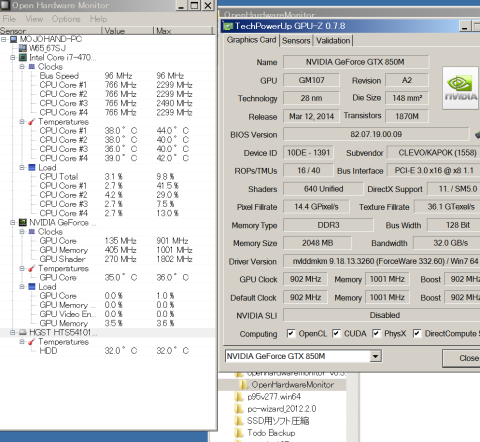
Task: Click the GPU Load group icon
Action: (x=32, y=287)
